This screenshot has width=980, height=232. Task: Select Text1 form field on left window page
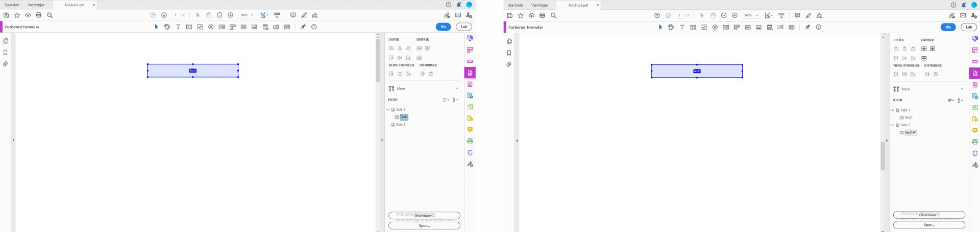tap(193, 71)
